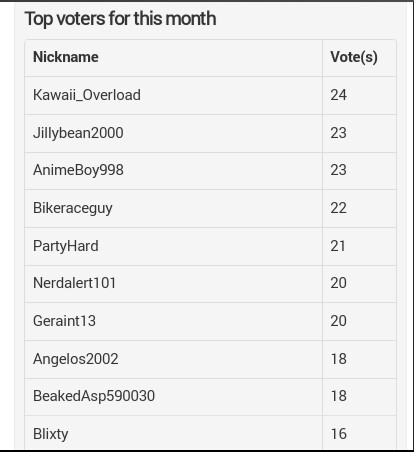Select the Bikeraceguy row name

coord(73,208)
